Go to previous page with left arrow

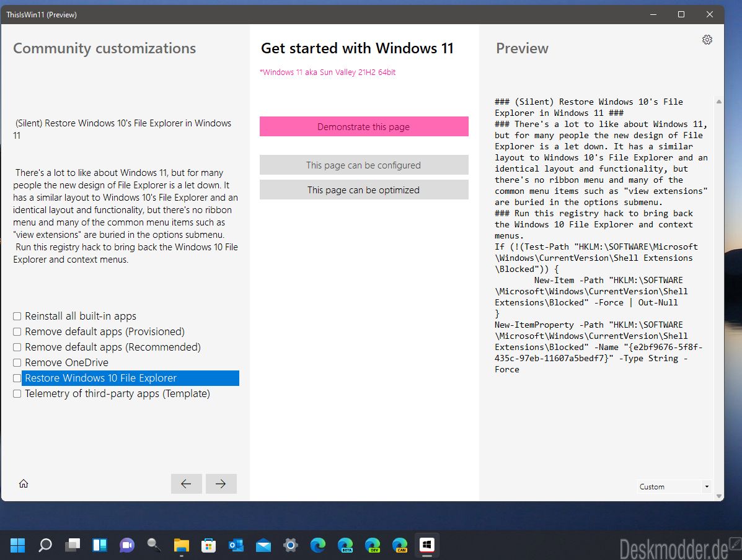coord(187,483)
